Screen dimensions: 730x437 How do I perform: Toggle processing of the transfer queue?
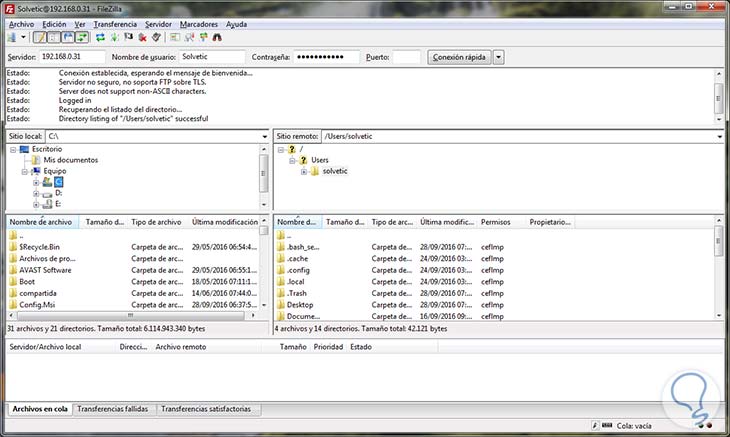pyautogui.click(x=114, y=38)
